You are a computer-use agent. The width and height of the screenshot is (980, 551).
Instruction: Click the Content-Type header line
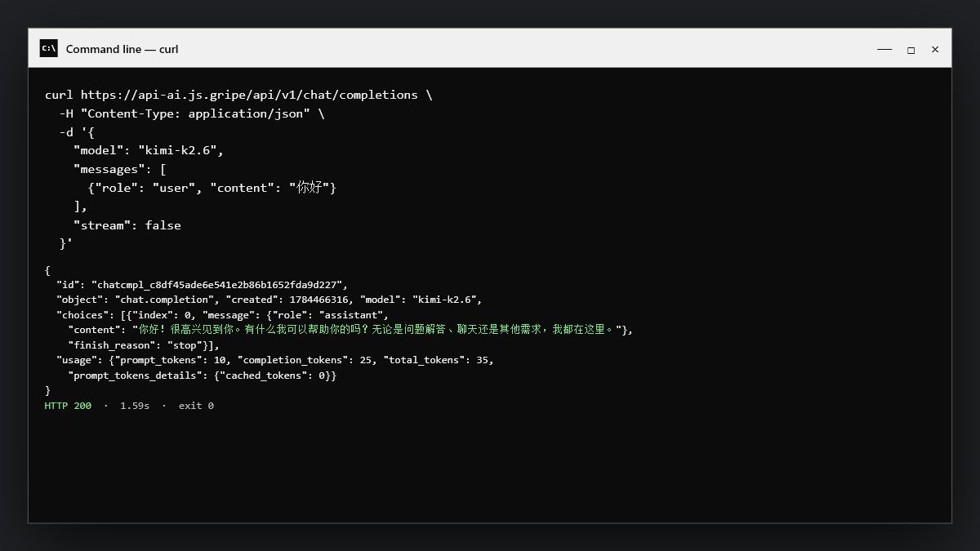pos(192,113)
